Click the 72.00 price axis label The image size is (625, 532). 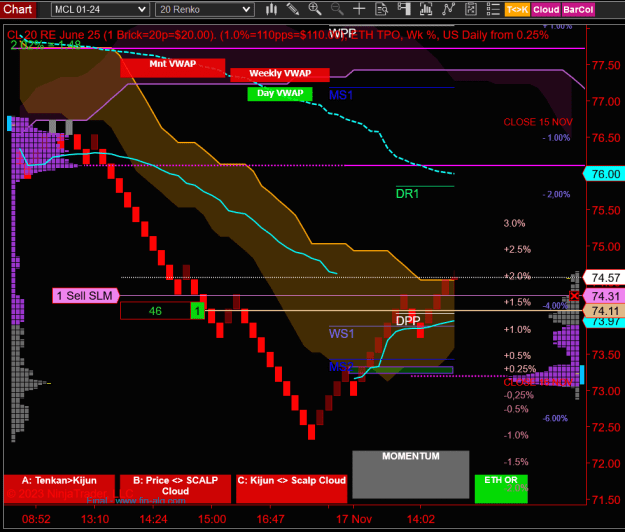[606, 464]
